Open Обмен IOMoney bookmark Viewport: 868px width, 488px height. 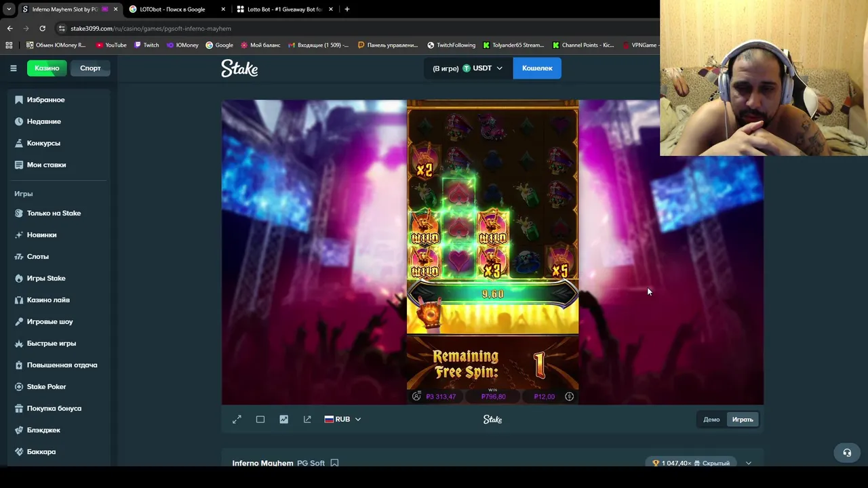click(x=56, y=45)
